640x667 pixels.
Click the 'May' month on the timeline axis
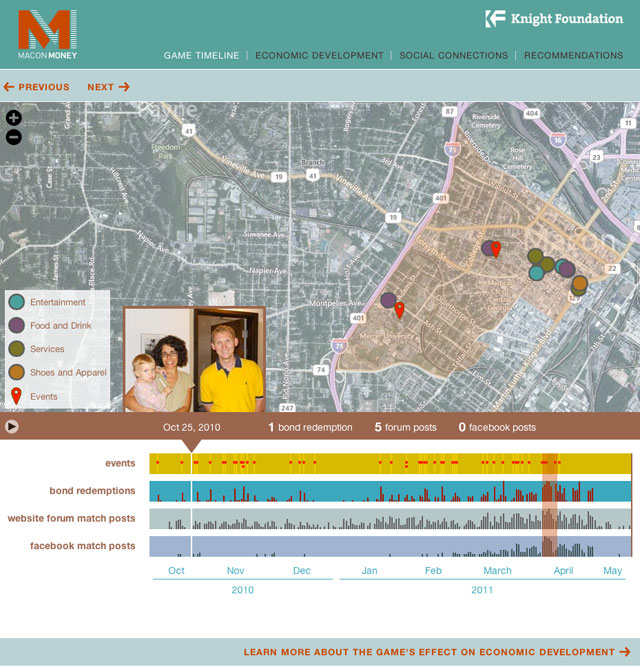coord(612,571)
